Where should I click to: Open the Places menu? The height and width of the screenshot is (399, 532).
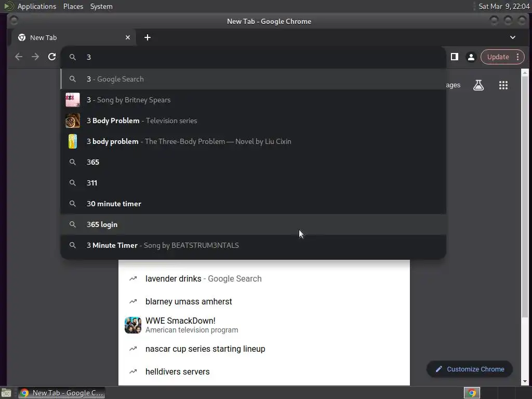pyautogui.click(x=73, y=6)
